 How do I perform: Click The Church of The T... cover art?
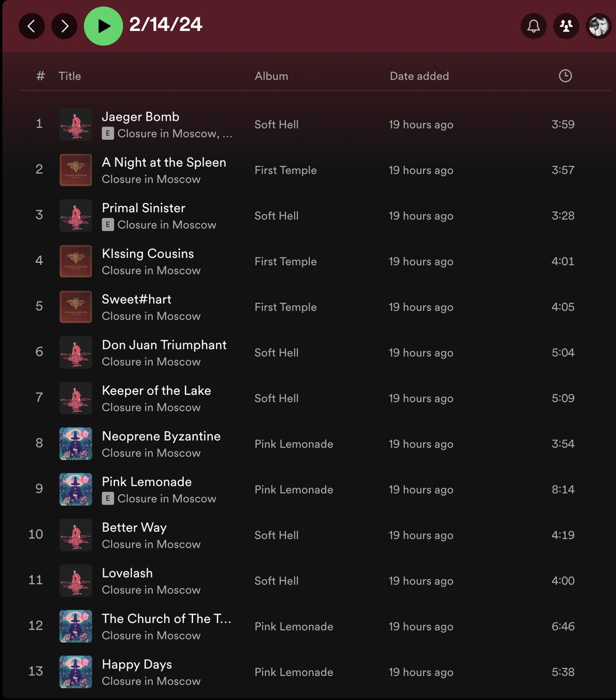(x=76, y=626)
